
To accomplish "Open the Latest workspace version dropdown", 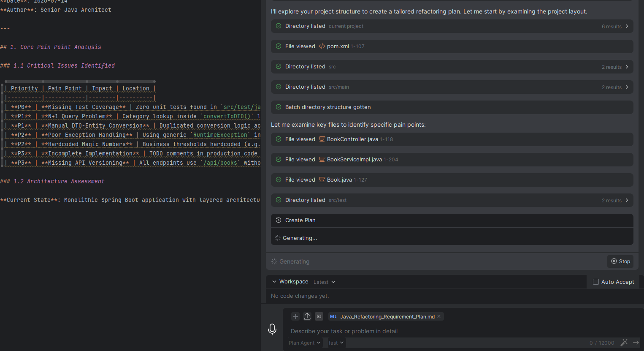I will click(x=324, y=282).
